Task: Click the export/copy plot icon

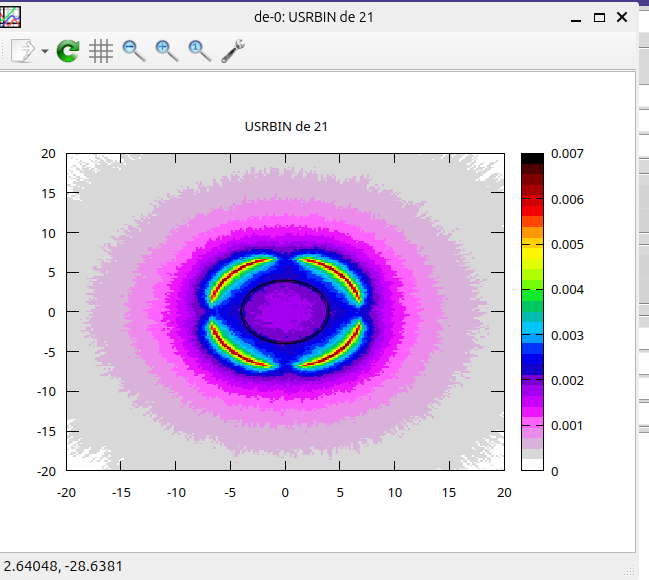Action: [x=23, y=51]
